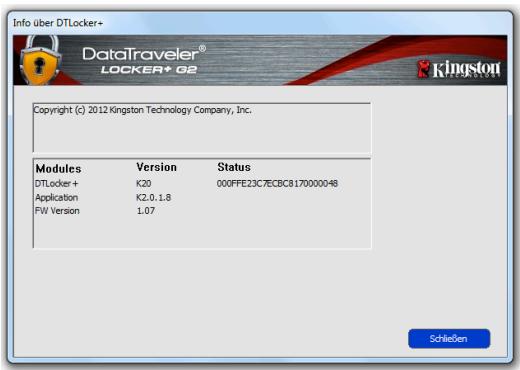Click the window title Info über DTLocker+

(58, 23)
